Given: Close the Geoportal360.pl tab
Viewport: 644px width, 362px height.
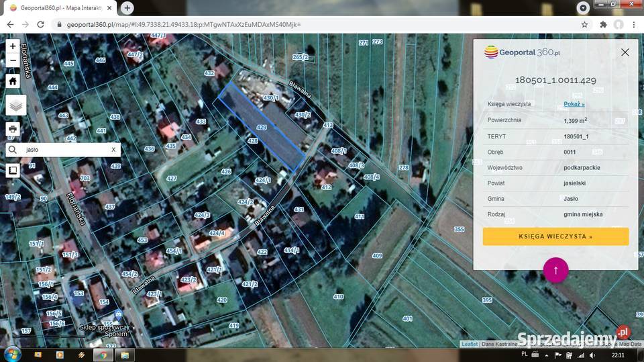Looking at the screenshot, I should point(109,8).
